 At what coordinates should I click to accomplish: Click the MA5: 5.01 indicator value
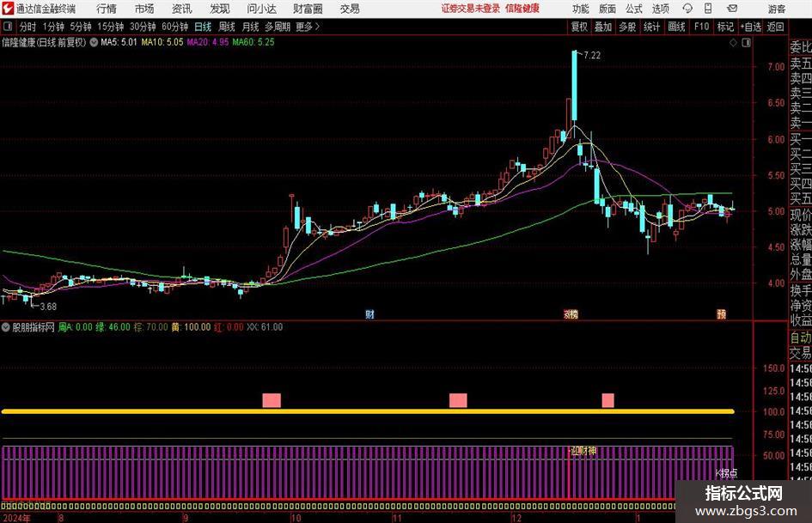[119, 42]
